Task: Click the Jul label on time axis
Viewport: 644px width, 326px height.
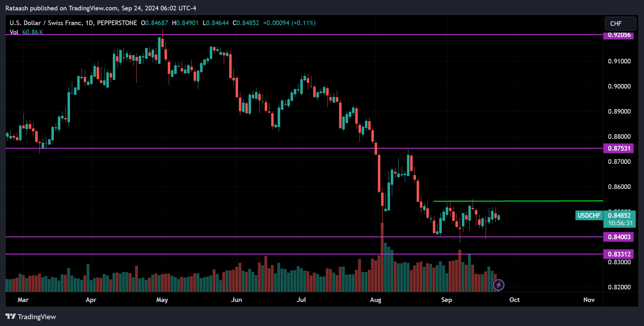Action: pos(301,300)
